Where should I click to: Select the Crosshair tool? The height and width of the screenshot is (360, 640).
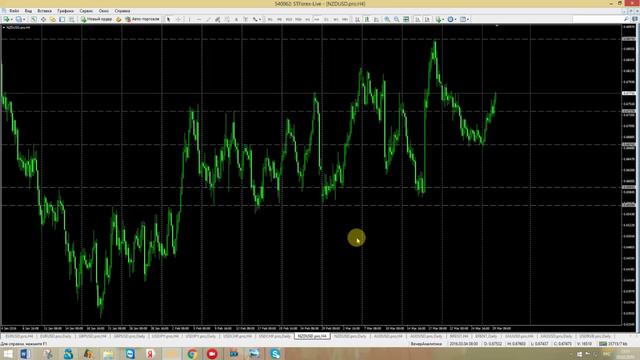tap(178, 19)
